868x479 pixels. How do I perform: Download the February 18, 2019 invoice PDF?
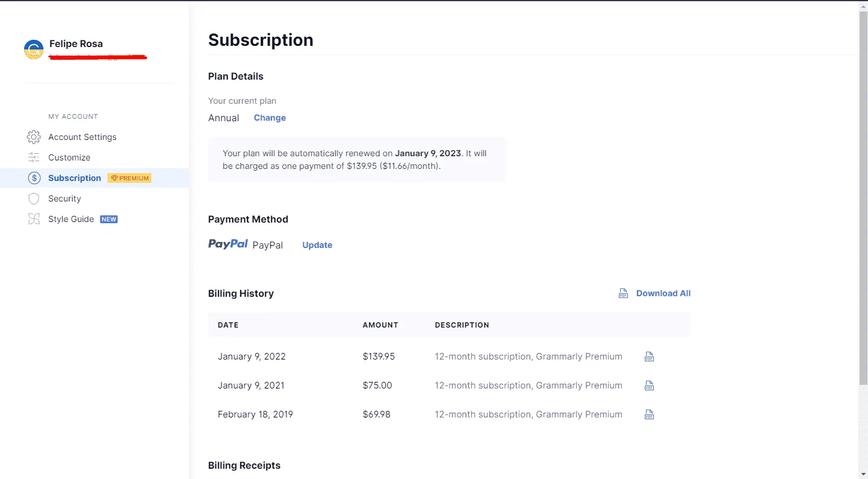coord(649,414)
